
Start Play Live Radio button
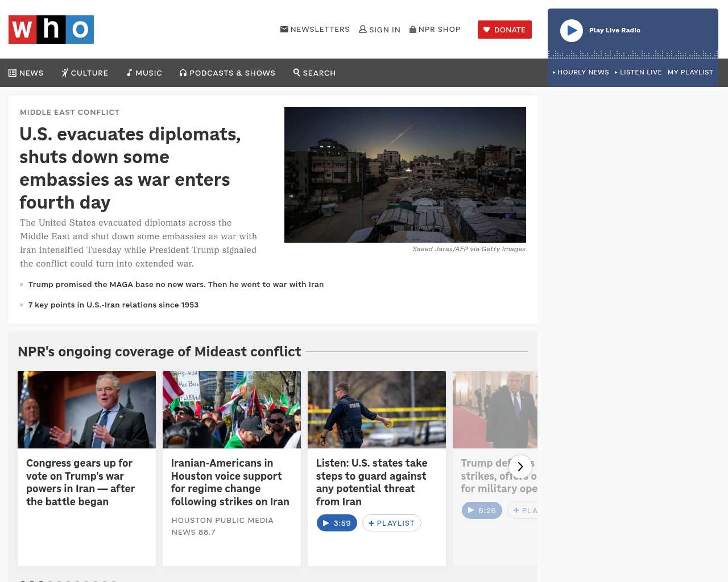pos(572,31)
